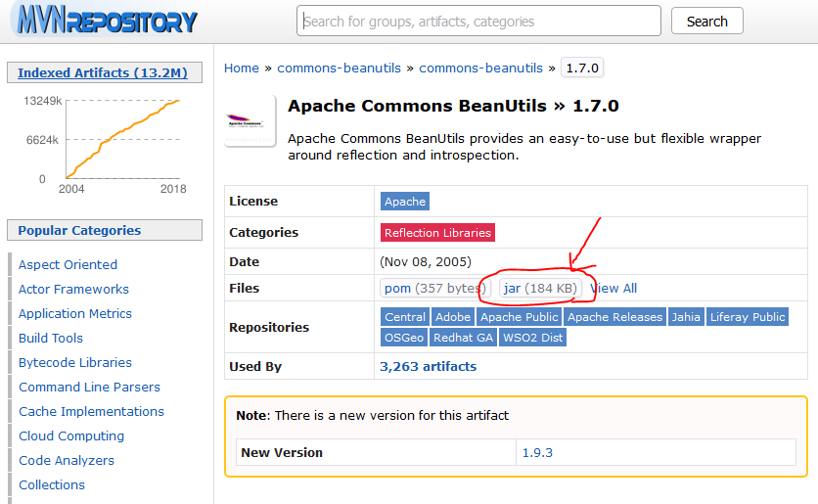This screenshot has width=818, height=504.
Task: Go to Home breadcrumb
Action: click(x=242, y=68)
